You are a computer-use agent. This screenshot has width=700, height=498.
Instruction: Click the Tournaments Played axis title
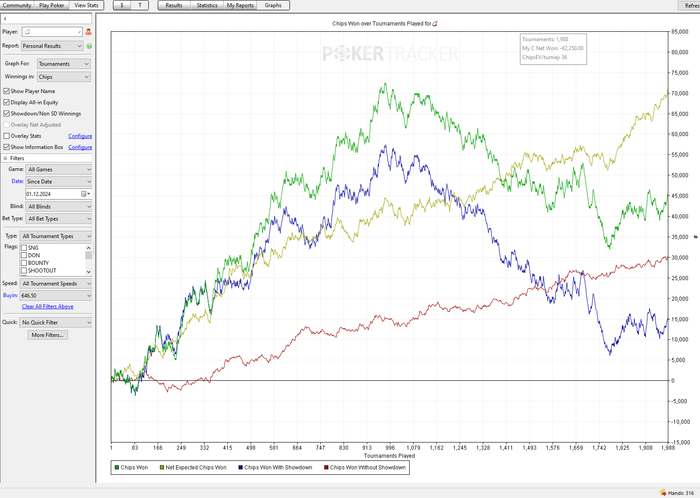pyautogui.click(x=389, y=456)
